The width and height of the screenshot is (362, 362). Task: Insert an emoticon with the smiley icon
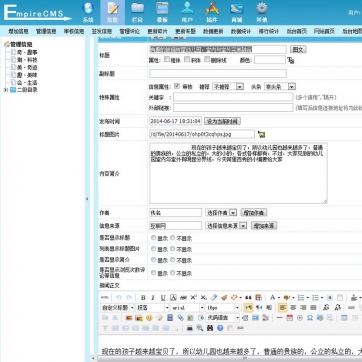(149, 318)
